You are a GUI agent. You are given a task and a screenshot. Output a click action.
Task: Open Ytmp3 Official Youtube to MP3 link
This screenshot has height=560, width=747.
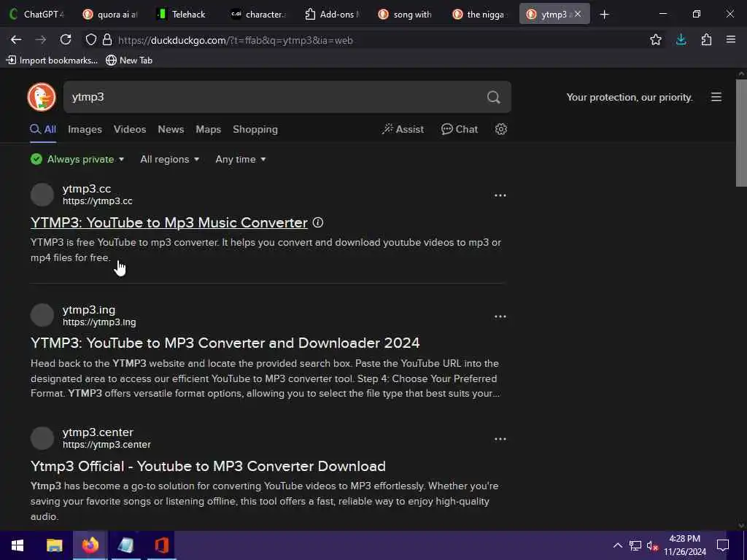[x=208, y=466]
